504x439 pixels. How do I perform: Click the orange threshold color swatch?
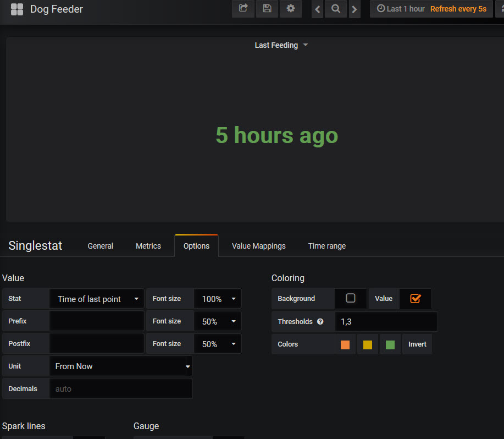(345, 343)
